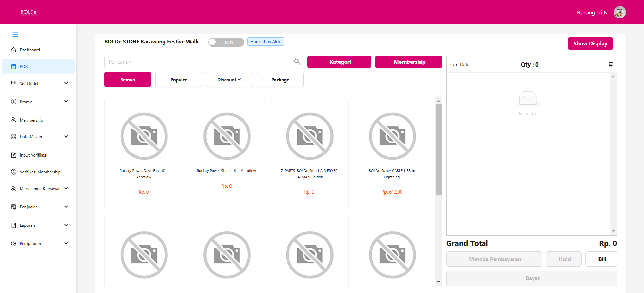Click the BOLDe logo in header
The height and width of the screenshot is (293, 644).
29,13
